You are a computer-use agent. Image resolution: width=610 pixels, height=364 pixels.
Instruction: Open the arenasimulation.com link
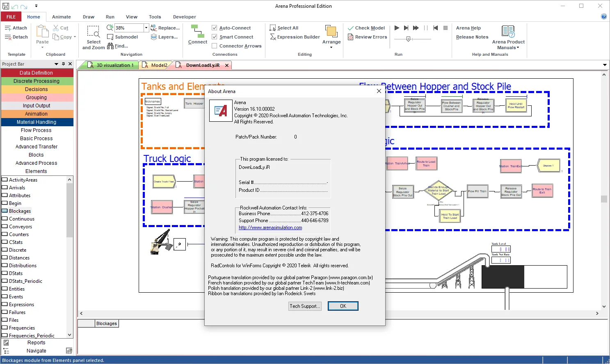[270, 227]
